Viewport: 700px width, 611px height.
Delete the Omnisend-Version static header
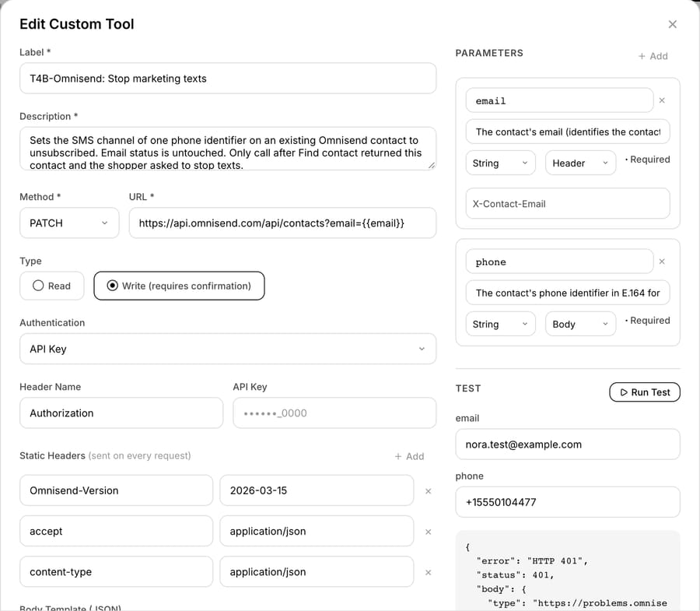[x=428, y=491]
